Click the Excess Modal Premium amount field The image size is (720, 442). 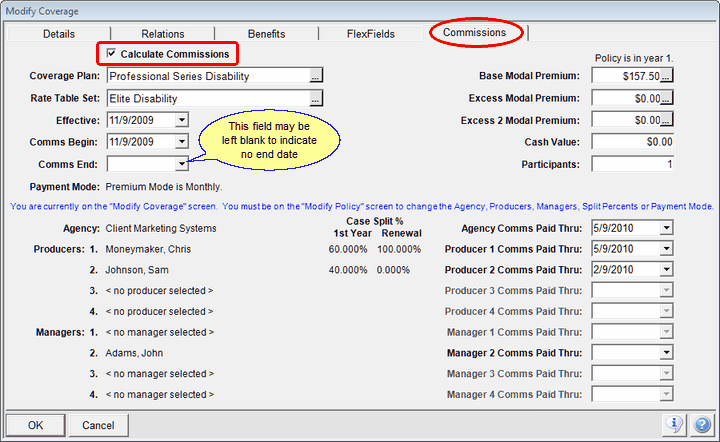pyautogui.click(x=626, y=98)
